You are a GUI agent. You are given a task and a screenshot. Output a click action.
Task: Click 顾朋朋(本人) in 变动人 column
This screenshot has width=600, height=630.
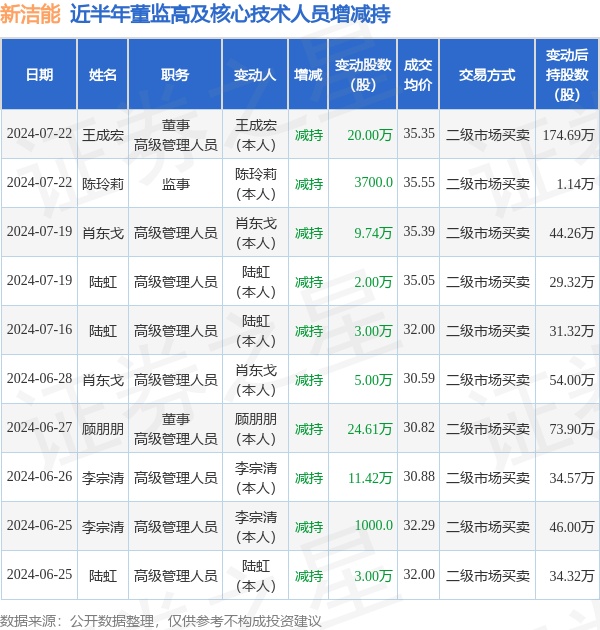pyautogui.click(x=256, y=429)
